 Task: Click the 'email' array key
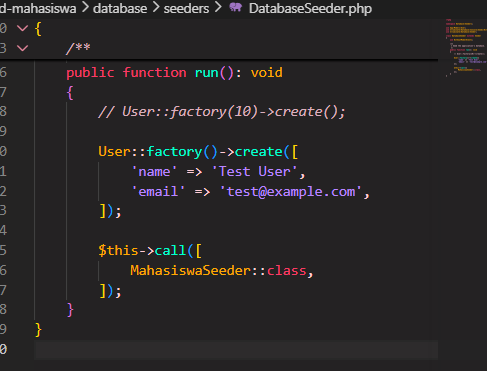pyautogui.click(x=158, y=192)
